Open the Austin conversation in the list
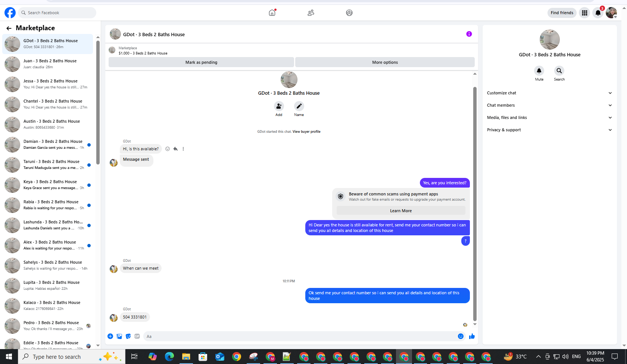627x364 pixels. point(48,125)
